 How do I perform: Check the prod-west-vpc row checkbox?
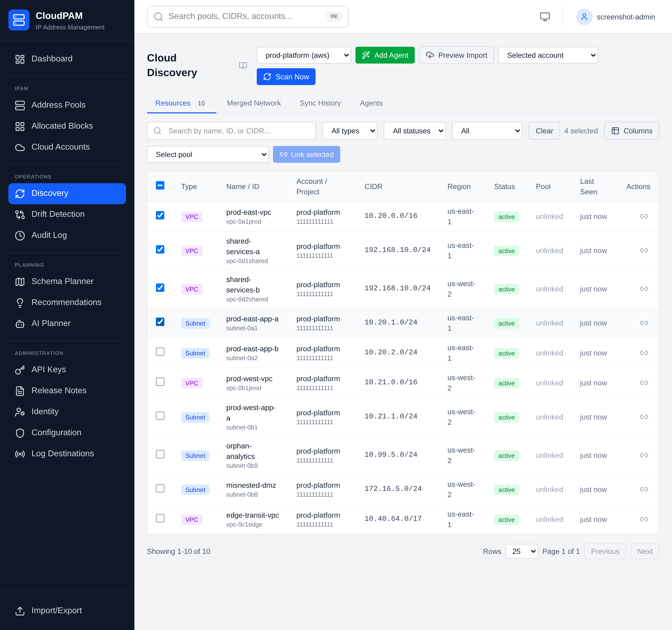pyautogui.click(x=160, y=382)
